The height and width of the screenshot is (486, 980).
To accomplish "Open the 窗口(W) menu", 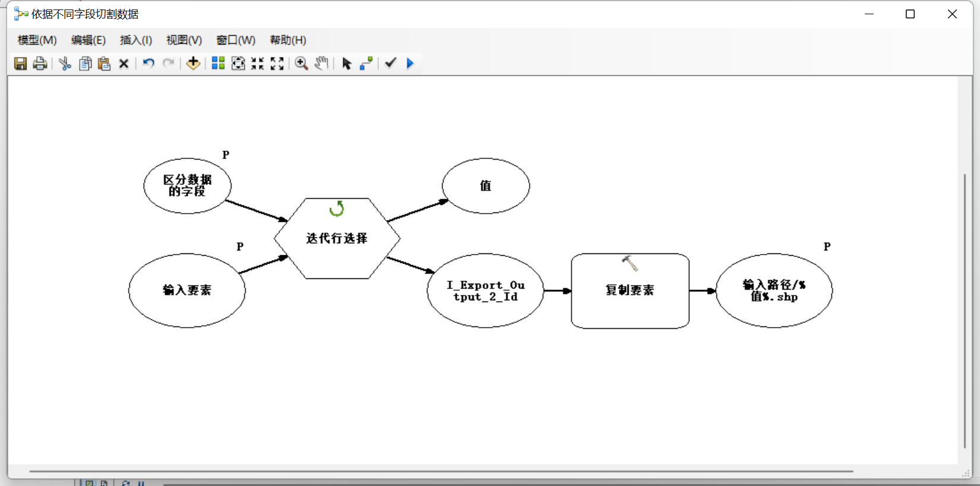I will click(236, 40).
